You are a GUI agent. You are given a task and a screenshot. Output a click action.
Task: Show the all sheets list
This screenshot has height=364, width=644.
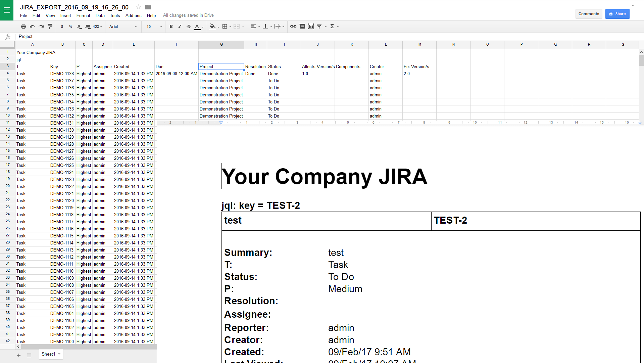click(x=29, y=355)
